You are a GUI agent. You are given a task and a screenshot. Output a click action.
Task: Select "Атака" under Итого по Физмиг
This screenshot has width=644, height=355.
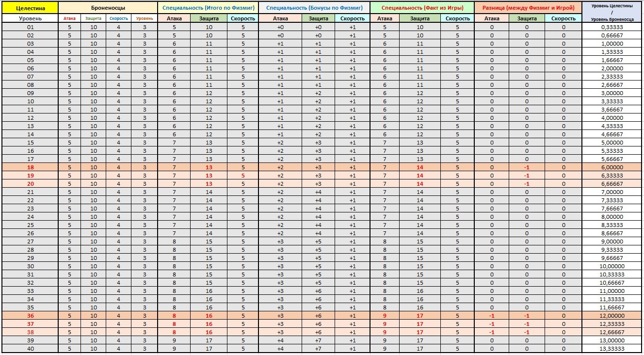click(174, 18)
